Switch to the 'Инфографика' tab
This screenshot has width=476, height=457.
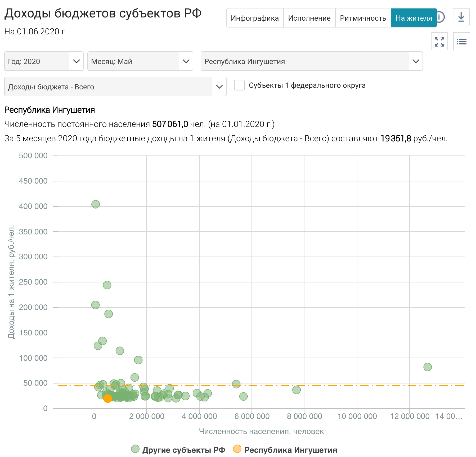click(255, 18)
